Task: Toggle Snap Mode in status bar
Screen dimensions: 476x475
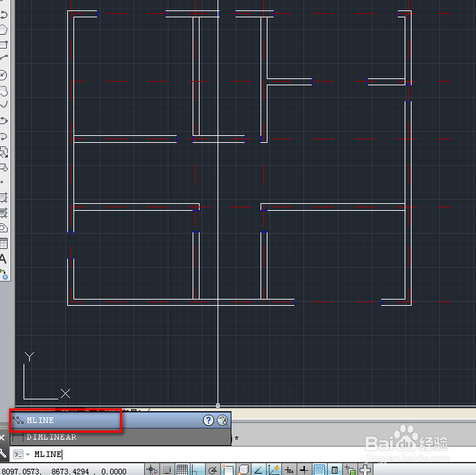Action: point(167,470)
